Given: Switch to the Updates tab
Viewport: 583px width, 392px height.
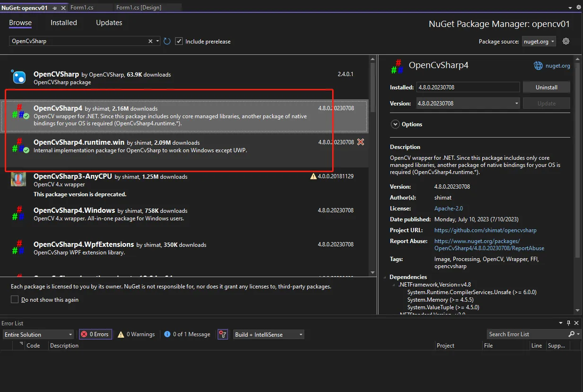Looking at the screenshot, I should 109,23.
